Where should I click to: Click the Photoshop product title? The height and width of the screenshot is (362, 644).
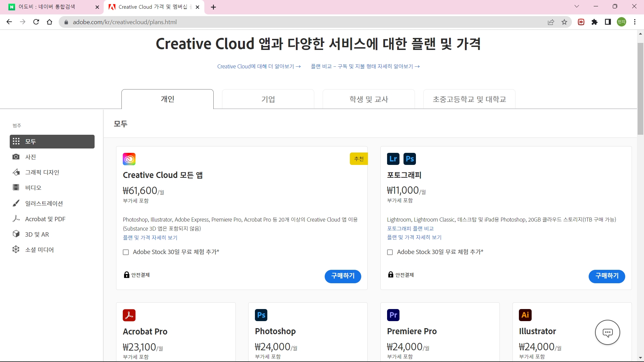(x=275, y=331)
